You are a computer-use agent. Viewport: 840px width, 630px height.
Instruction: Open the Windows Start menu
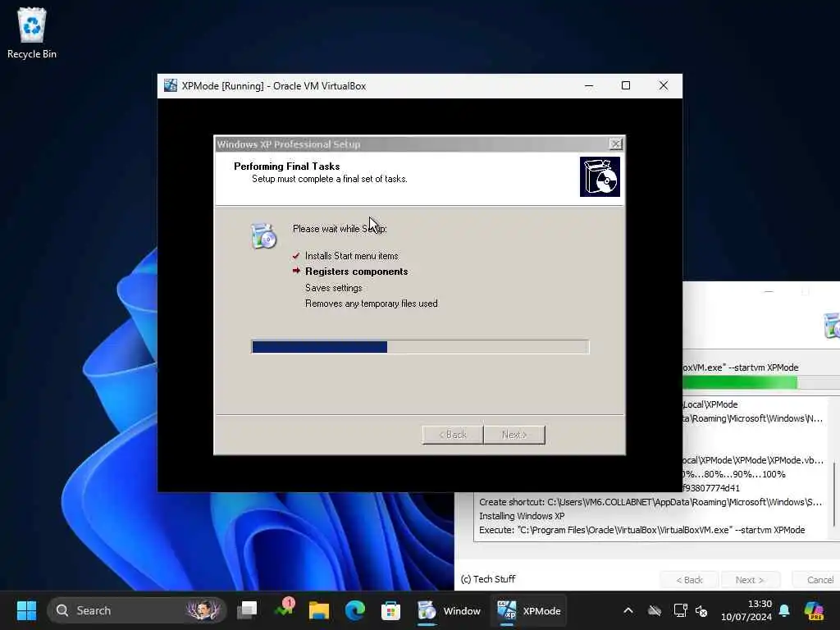point(26,610)
